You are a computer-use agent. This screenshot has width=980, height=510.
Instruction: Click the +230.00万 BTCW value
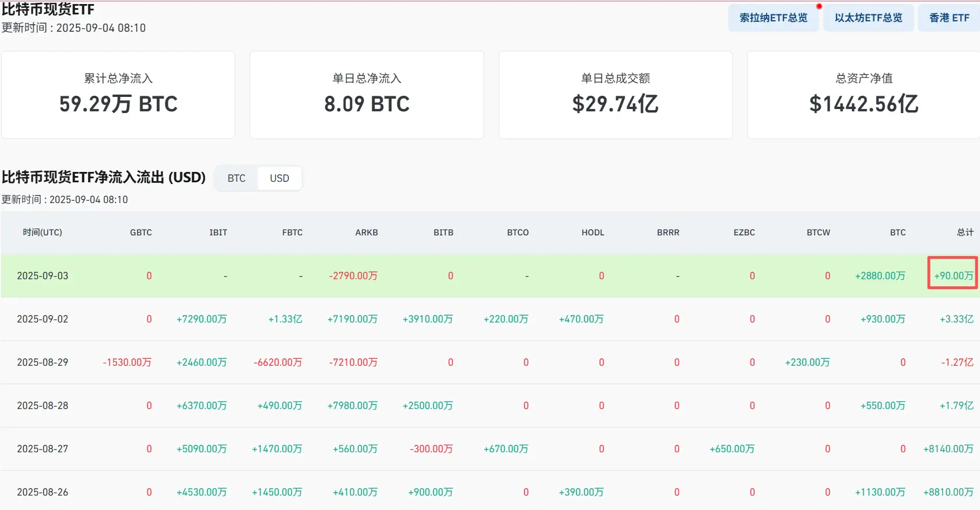(x=808, y=362)
